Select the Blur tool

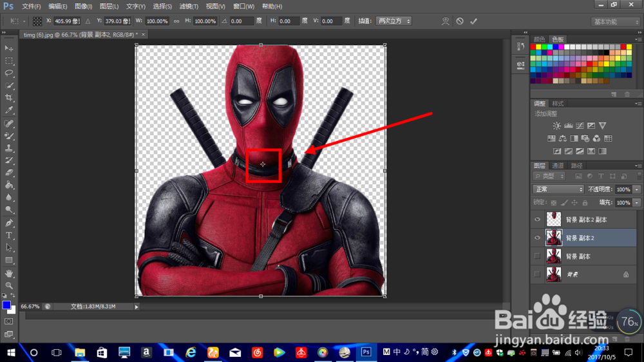tap(8, 198)
